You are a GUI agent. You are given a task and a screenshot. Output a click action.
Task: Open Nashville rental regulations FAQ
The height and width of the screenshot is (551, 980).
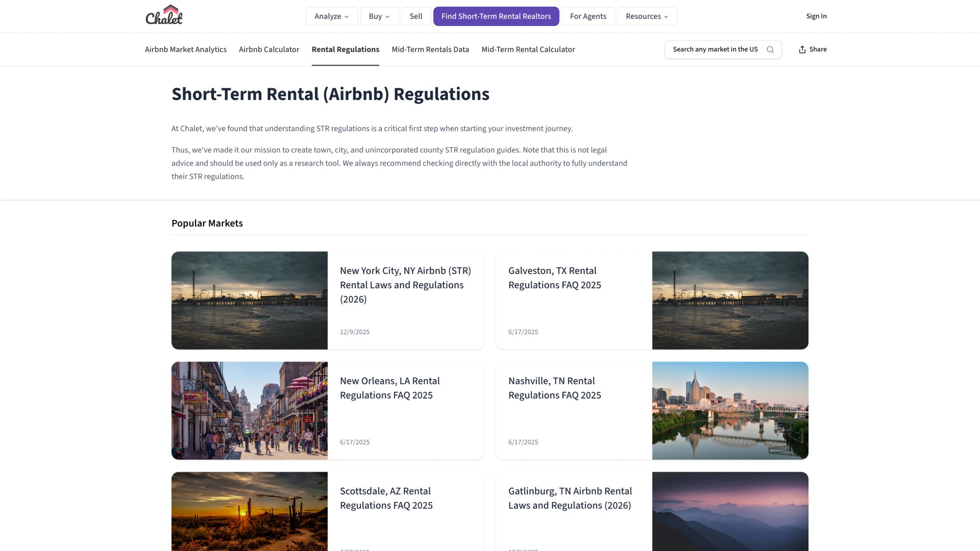(554, 388)
